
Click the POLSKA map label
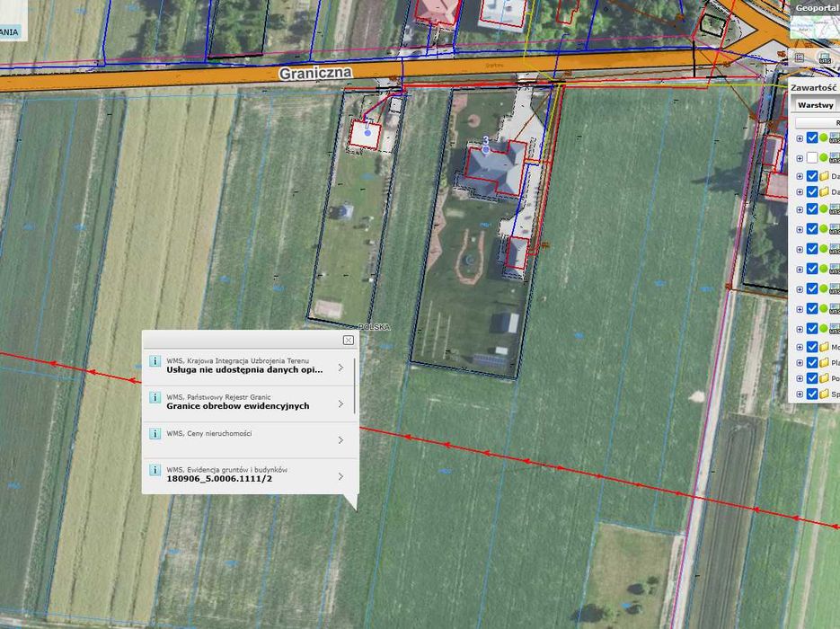click(x=374, y=327)
